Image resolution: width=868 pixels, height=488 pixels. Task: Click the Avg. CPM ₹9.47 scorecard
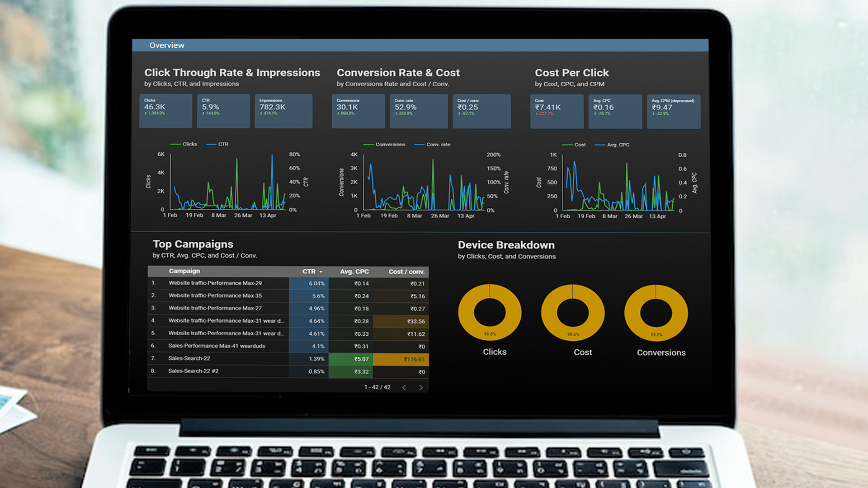click(674, 112)
